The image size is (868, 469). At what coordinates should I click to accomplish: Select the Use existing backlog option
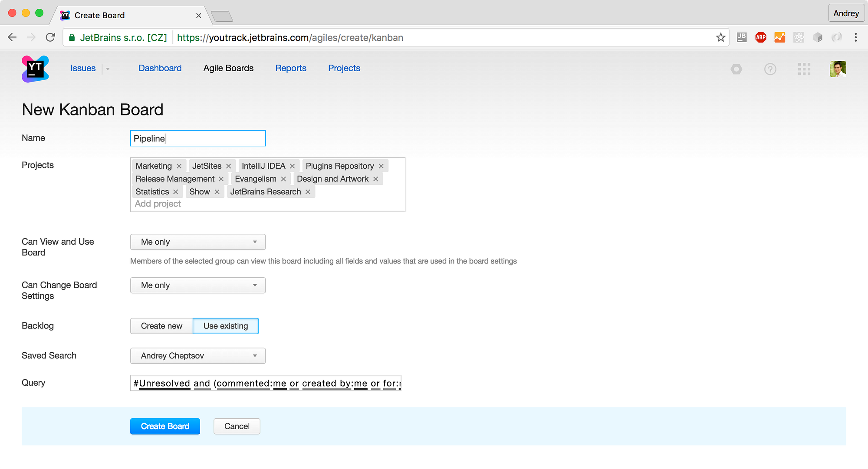(x=226, y=326)
